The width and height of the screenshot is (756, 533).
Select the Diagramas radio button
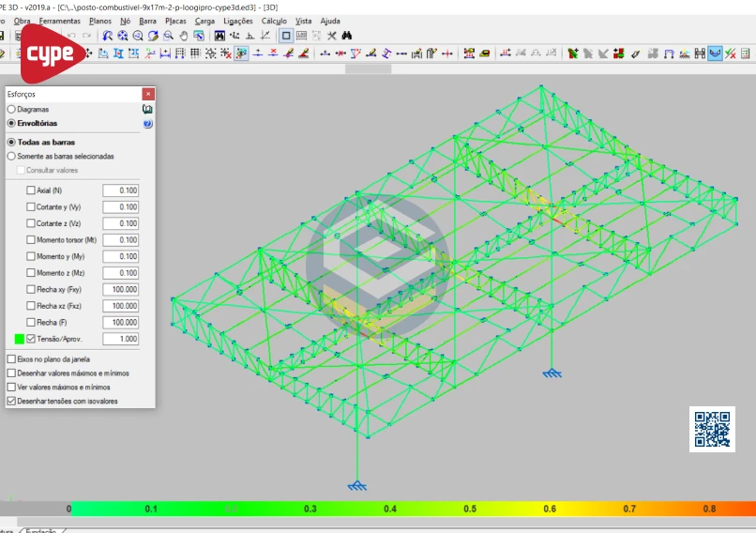11,110
